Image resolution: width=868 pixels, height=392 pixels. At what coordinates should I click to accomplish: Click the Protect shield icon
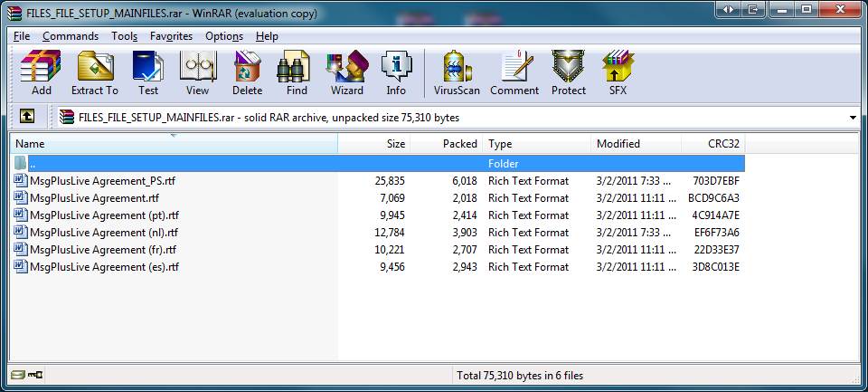pyautogui.click(x=569, y=73)
